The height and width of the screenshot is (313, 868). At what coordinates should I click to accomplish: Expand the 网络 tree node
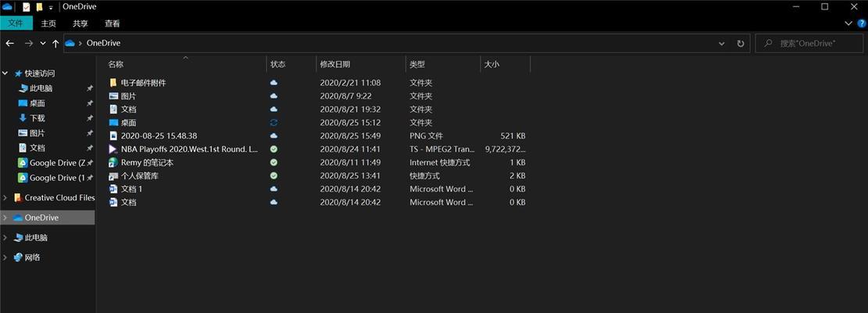point(5,257)
